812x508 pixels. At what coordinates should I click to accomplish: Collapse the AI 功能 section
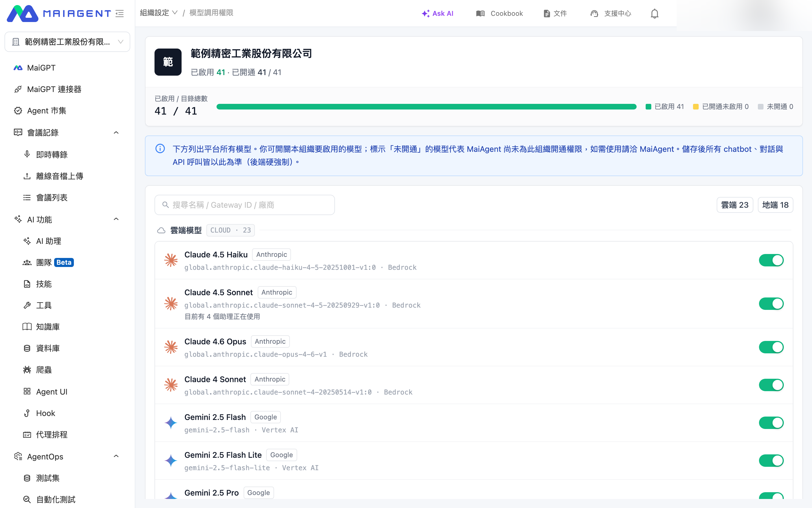tap(116, 219)
